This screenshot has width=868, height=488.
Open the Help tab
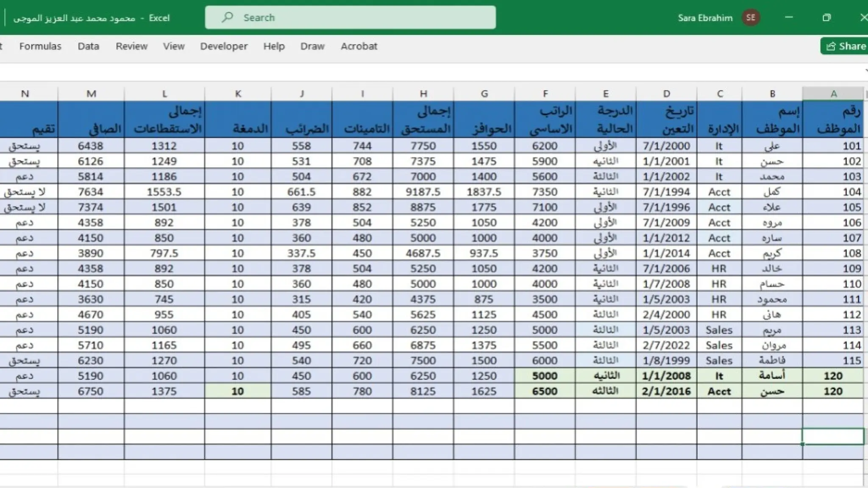[x=274, y=46]
